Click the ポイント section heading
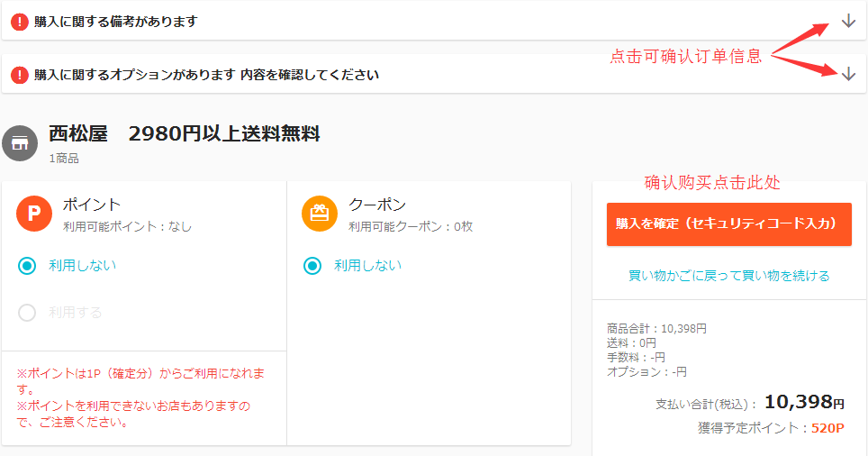The image size is (868, 456). point(91,205)
